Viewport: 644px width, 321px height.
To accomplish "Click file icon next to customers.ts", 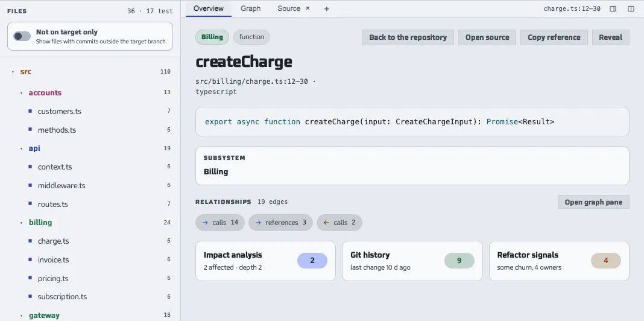I will coord(30,111).
